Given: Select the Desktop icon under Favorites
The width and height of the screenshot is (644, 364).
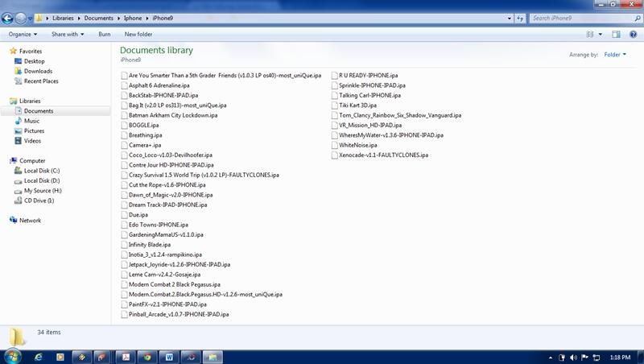Looking at the screenshot, I should coord(18,61).
